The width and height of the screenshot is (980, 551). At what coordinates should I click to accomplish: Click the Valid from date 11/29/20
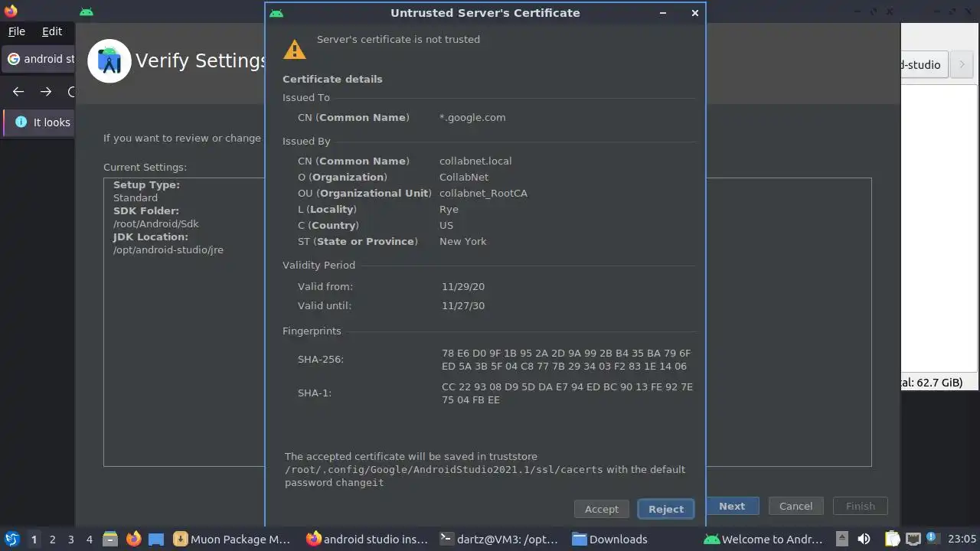pos(463,287)
